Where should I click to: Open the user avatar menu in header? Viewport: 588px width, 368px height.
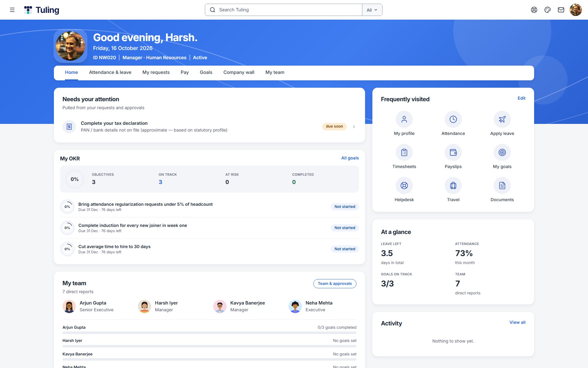[x=576, y=10]
